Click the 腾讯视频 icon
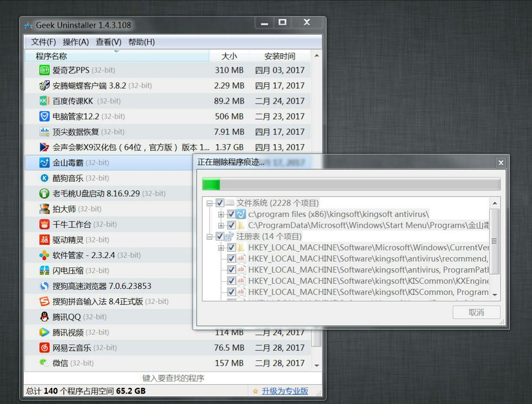 pos(44,332)
